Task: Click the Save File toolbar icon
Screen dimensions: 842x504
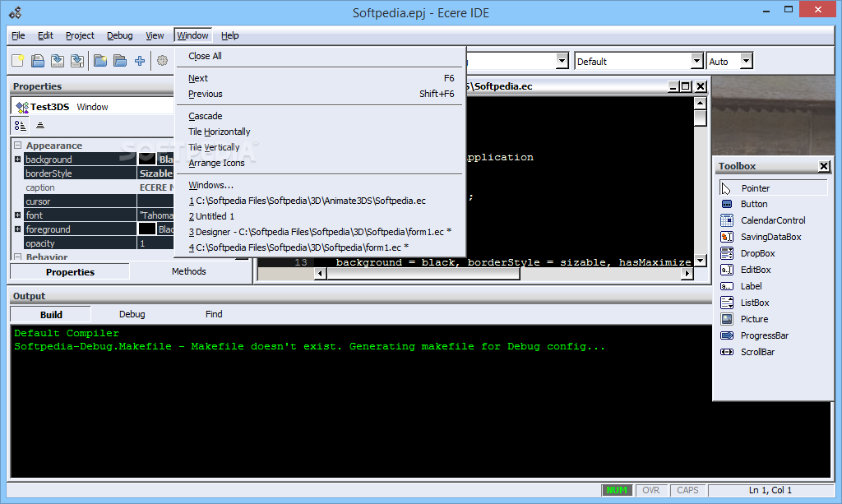Action: click(58, 61)
